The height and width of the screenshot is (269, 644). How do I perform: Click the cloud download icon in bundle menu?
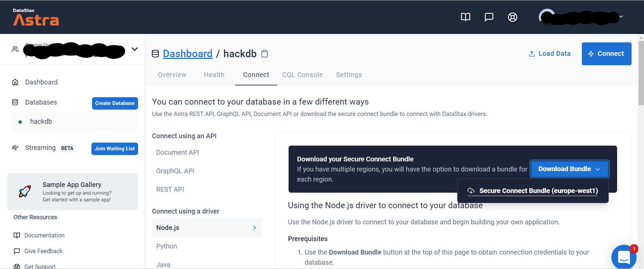[x=471, y=191]
